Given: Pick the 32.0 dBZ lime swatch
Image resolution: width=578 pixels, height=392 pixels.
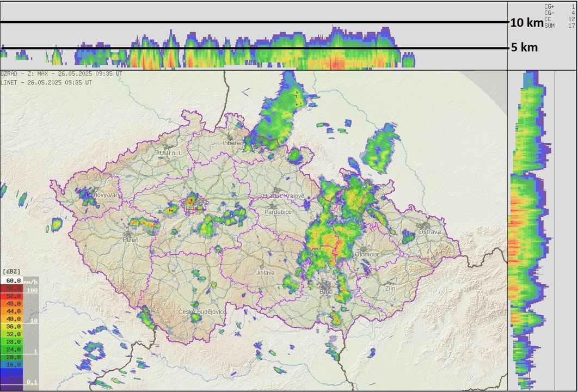Looking at the screenshot, I should click(x=11, y=334).
